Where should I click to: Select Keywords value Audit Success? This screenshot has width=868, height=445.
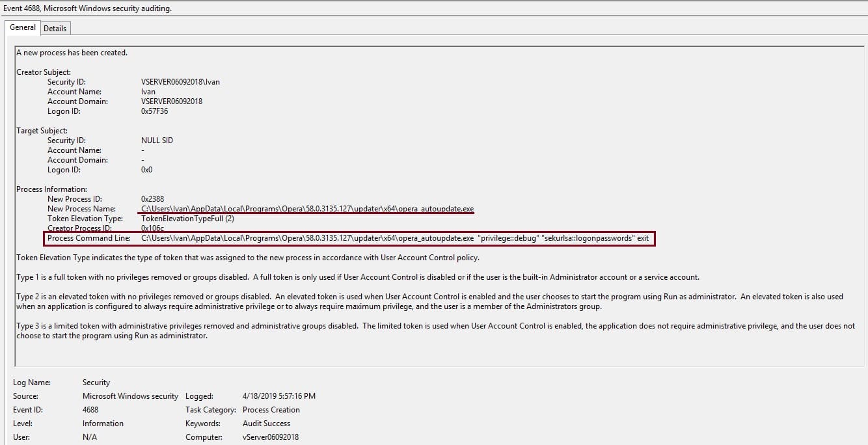[x=266, y=424]
